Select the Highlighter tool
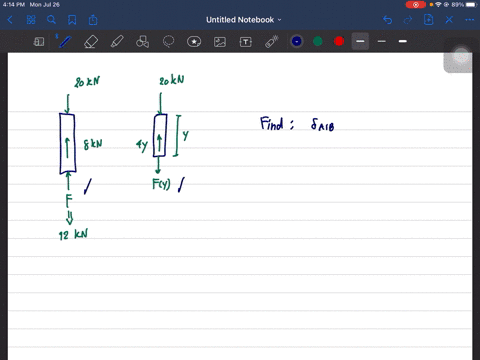 117,42
